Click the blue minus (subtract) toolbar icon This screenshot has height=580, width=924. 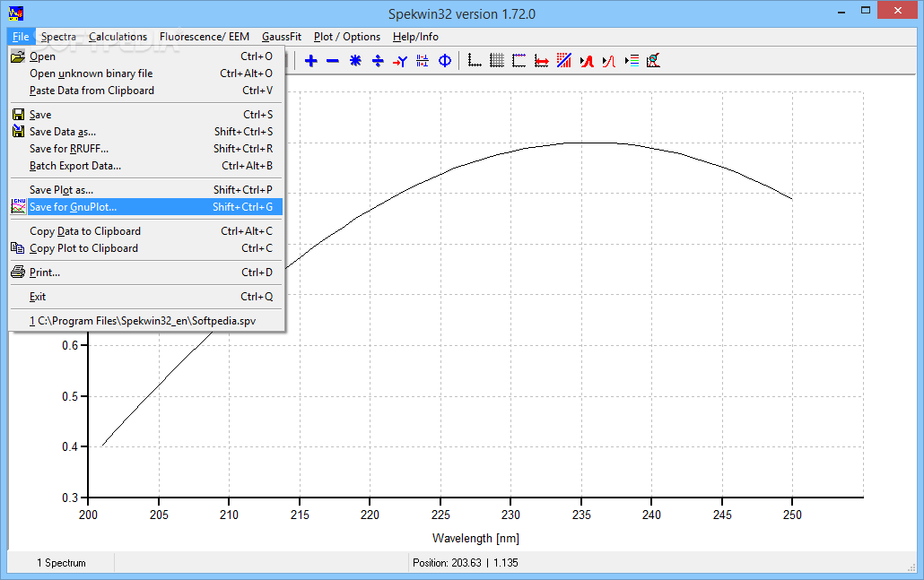(x=333, y=61)
